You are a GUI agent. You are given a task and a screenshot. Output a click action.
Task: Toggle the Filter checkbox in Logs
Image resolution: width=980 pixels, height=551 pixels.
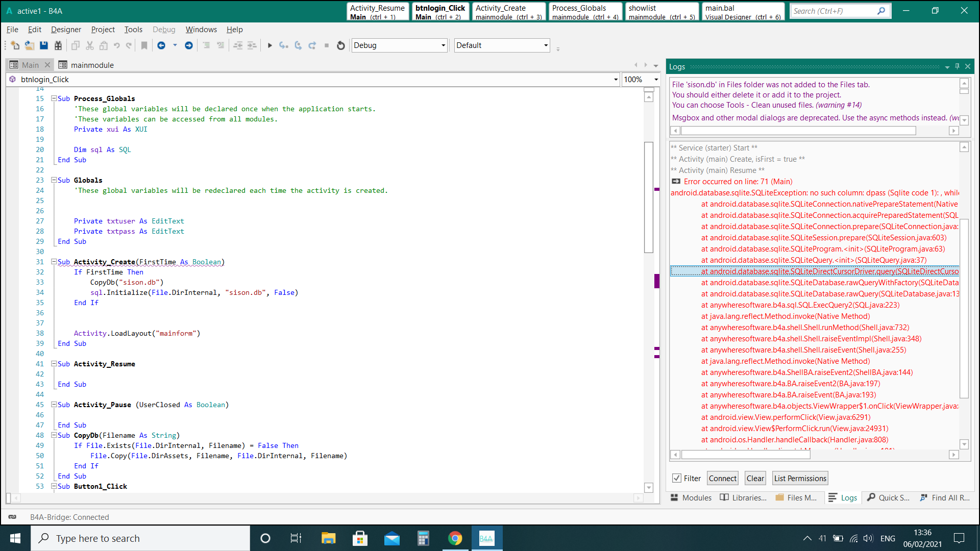(677, 478)
